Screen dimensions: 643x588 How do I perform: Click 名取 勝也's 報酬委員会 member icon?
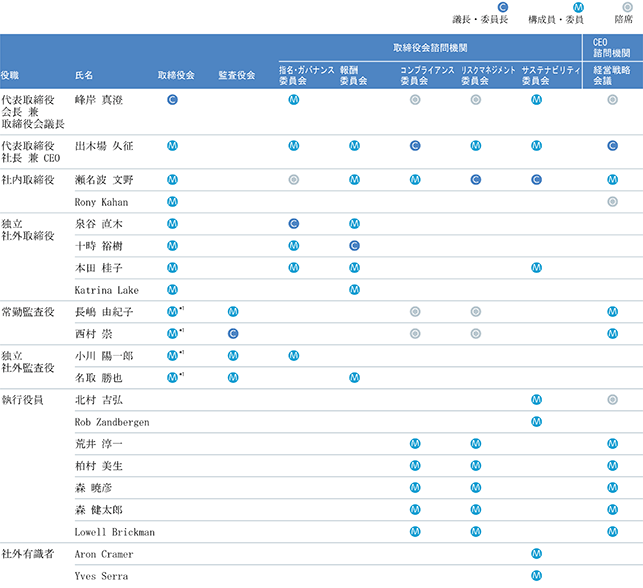tap(354, 378)
